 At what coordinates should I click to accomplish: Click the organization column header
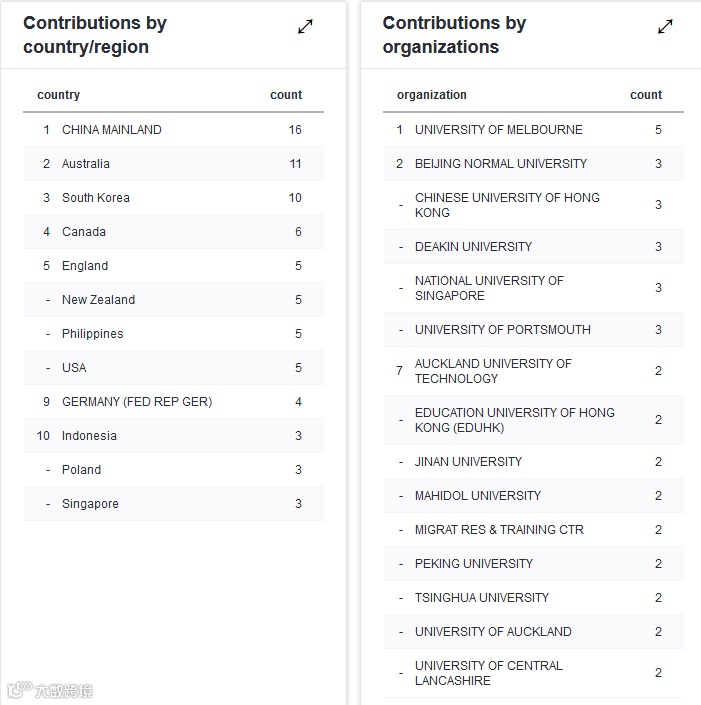[431, 95]
